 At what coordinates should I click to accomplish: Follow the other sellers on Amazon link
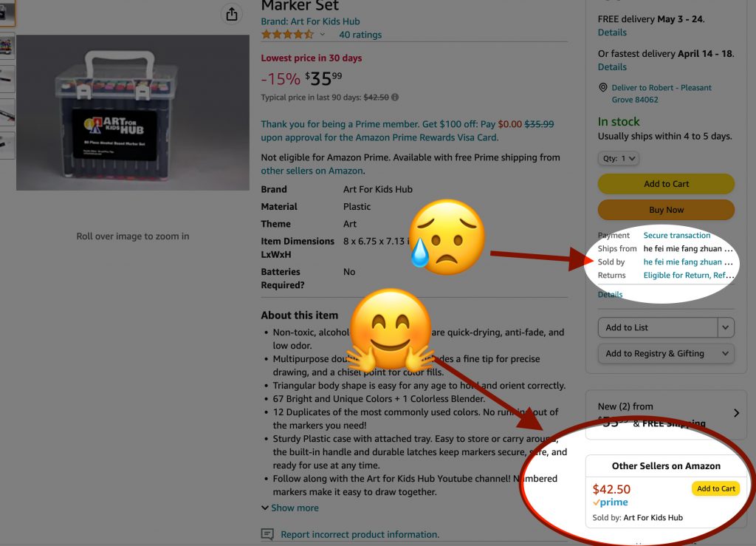click(x=312, y=171)
